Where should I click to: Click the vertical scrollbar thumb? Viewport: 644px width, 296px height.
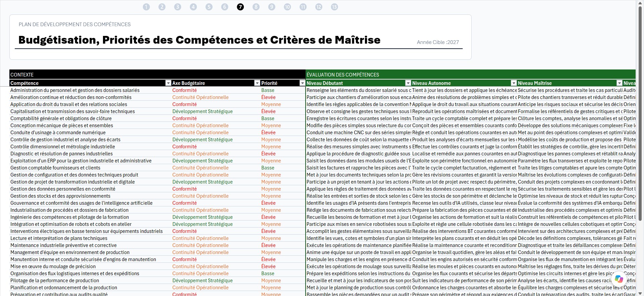(x=640, y=113)
